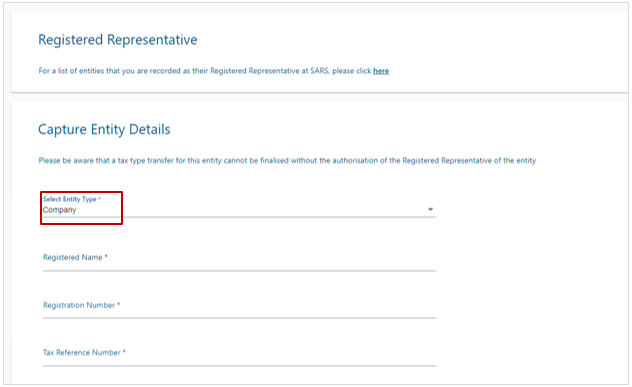
Task: Click the 'For a list of entities' sentence
Action: pyautogui.click(x=214, y=71)
